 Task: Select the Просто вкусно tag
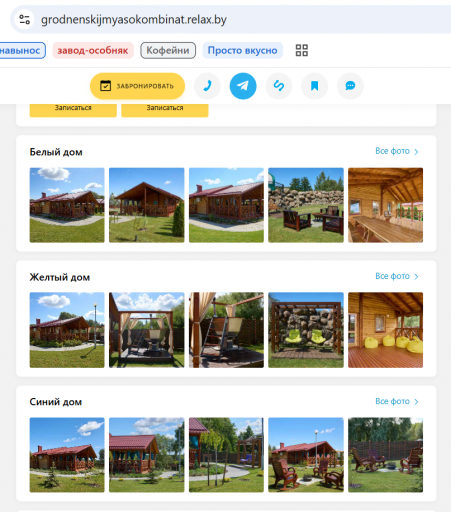243,50
